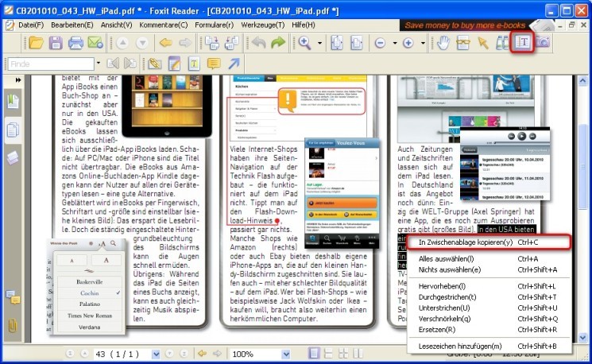Send the PDF by email with the envelope icon

[95, 43]
